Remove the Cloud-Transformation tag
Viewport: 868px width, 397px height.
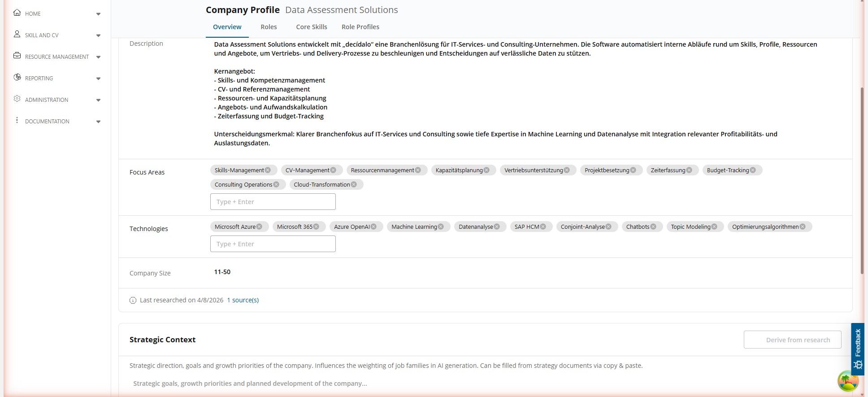coord(354,184)
